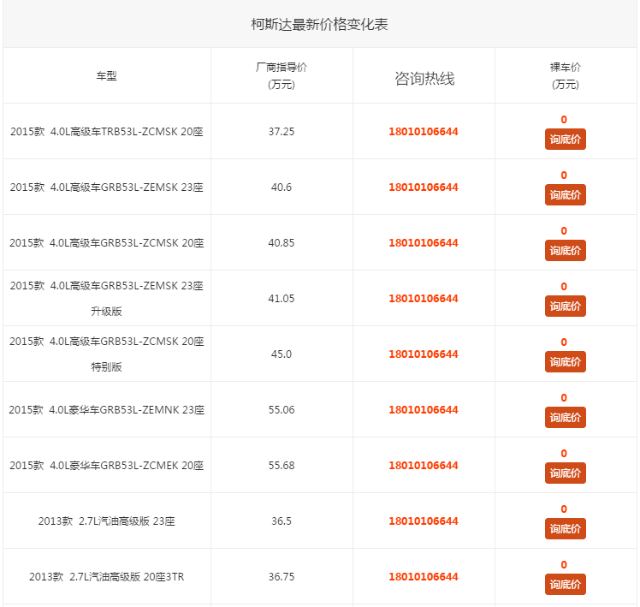Click the price 36.5
The width and height of the screenshot is (640, 607).
click(x=281, y=521)
